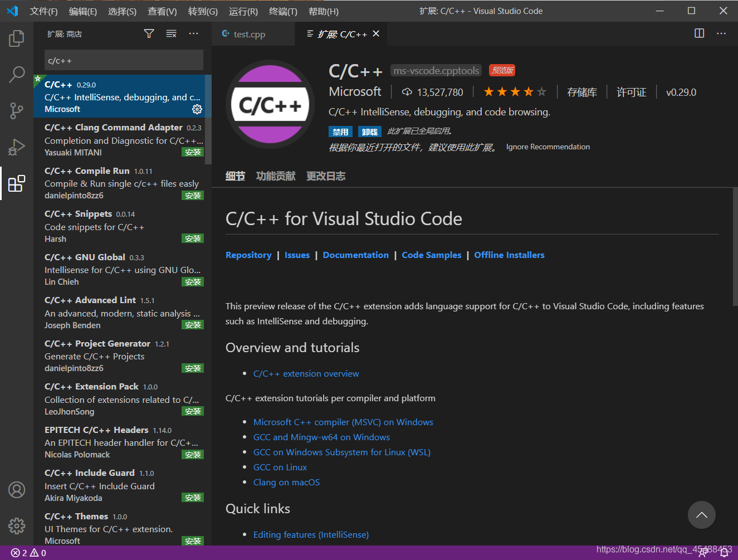
Task: Close the 扩展 C/C++ tab
Action: pyautogui.click(x=376, y=34)
